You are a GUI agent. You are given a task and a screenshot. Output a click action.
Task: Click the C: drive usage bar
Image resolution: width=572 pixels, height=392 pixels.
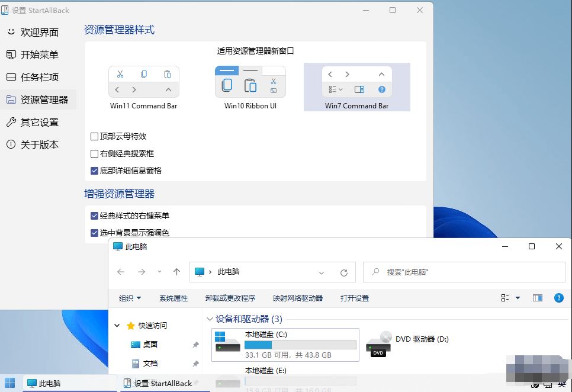pyautogui.click(x=300, y=345)
